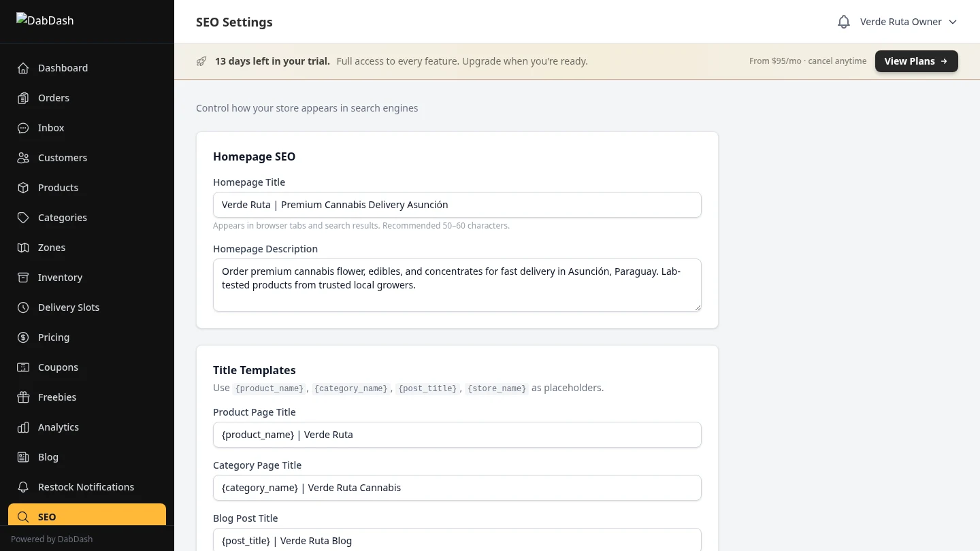Screen dimensions: 980x551
Task: Select the Categories tag icon
Action: (x=22, y=218)
